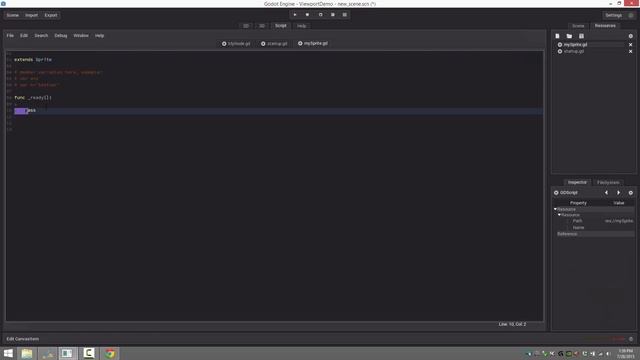The image size is (640, 360).
Task: Click the new resource file icon
Action: (x=557, y=36)
